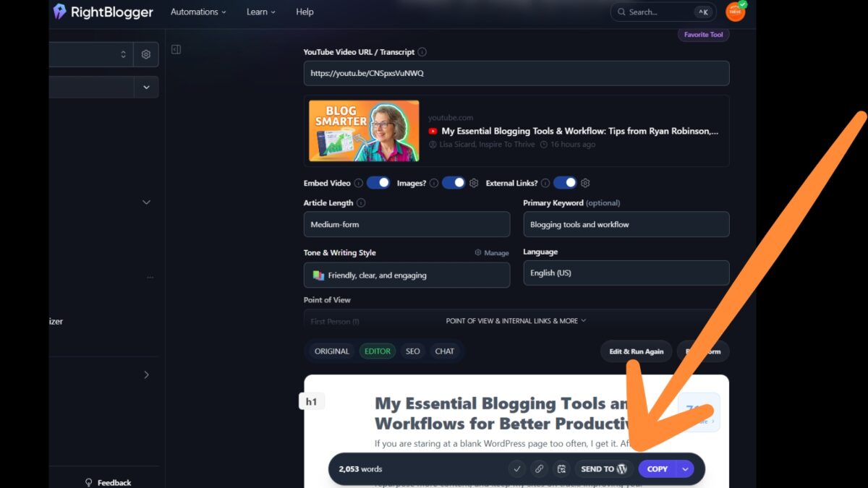Click the info icon next to Images?
Viewport: 868px width, 488px height.
coord(434,183)
